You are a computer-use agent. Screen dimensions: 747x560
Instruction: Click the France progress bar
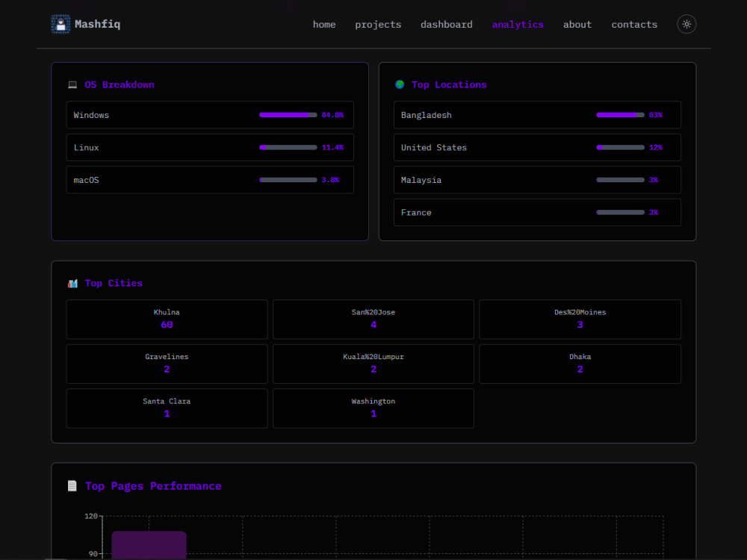tap(620, 212)
